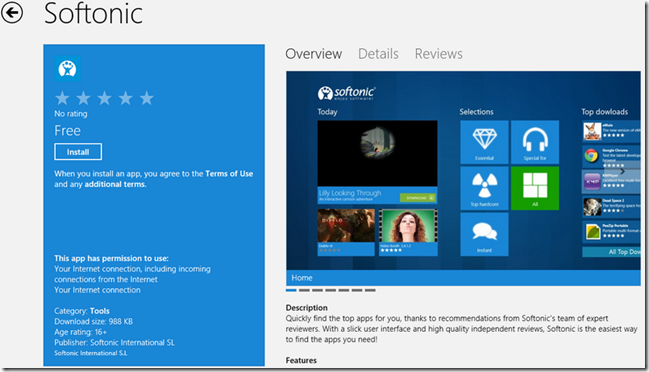Click the Instant chat bubbles tile
The image size is (649, 372).
pyautogui.click(x=484, y=234)
